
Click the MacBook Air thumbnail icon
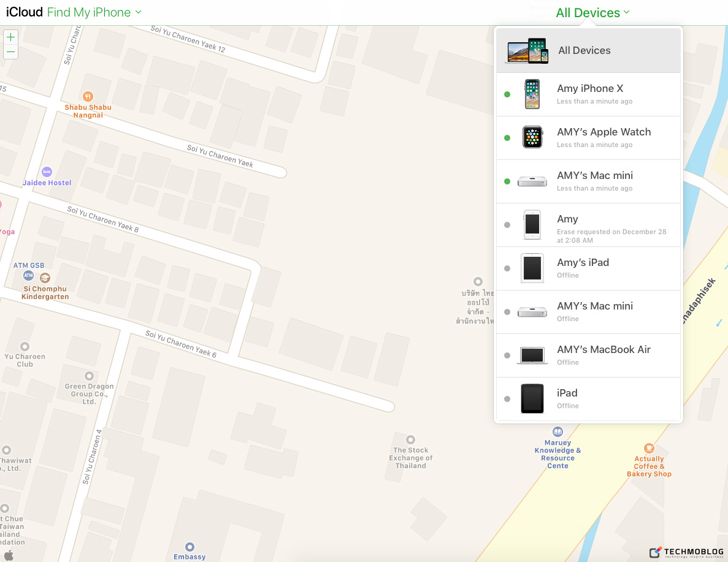coord(532,355)
